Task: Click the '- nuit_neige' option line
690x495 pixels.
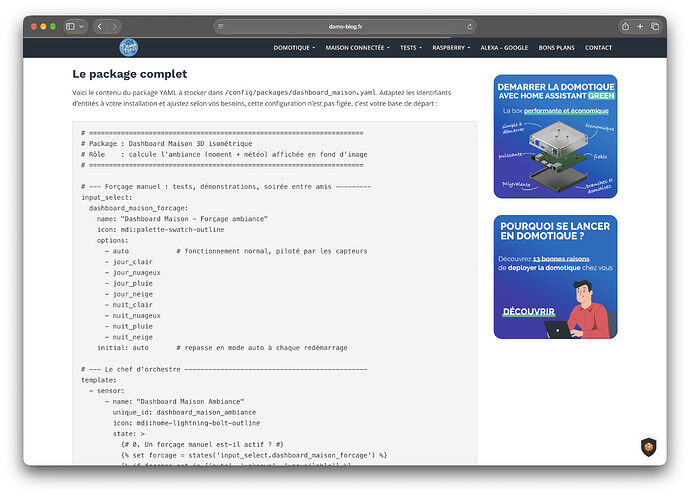Action: (128, 337)
